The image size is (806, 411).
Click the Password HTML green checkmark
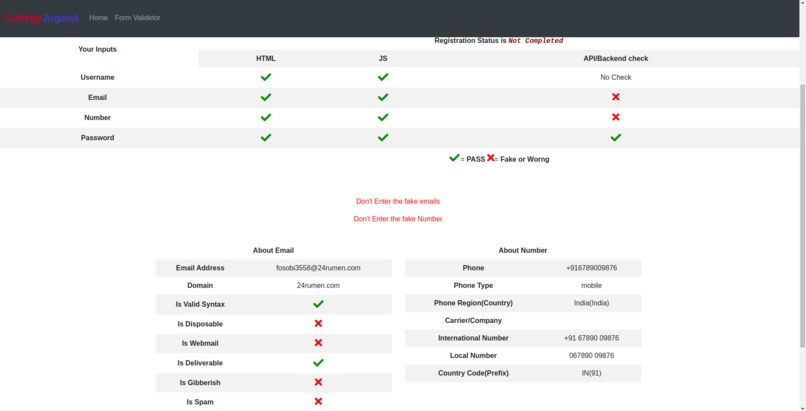(266, 137)
